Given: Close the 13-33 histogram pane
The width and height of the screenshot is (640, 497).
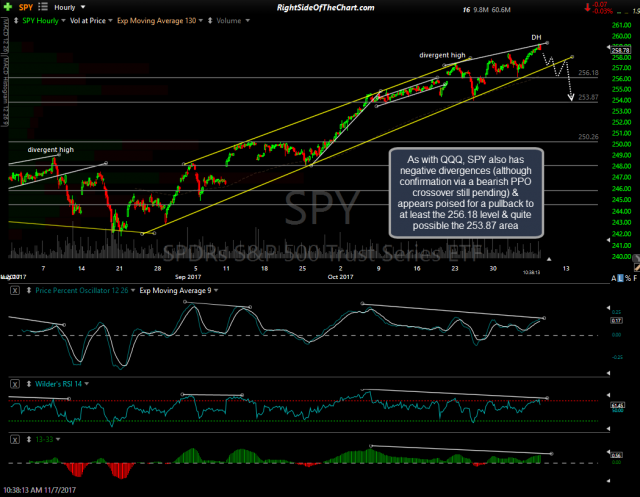Looking at the screenshot, I should [15, 439].
